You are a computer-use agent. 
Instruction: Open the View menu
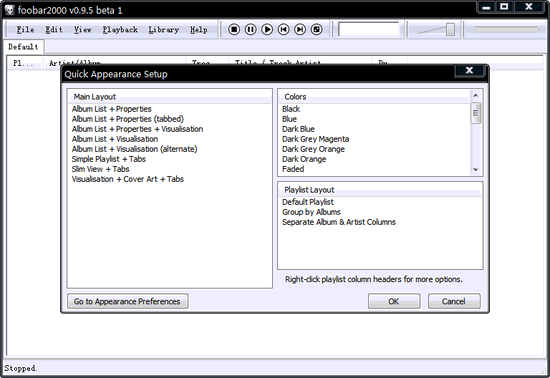(82, 30)
